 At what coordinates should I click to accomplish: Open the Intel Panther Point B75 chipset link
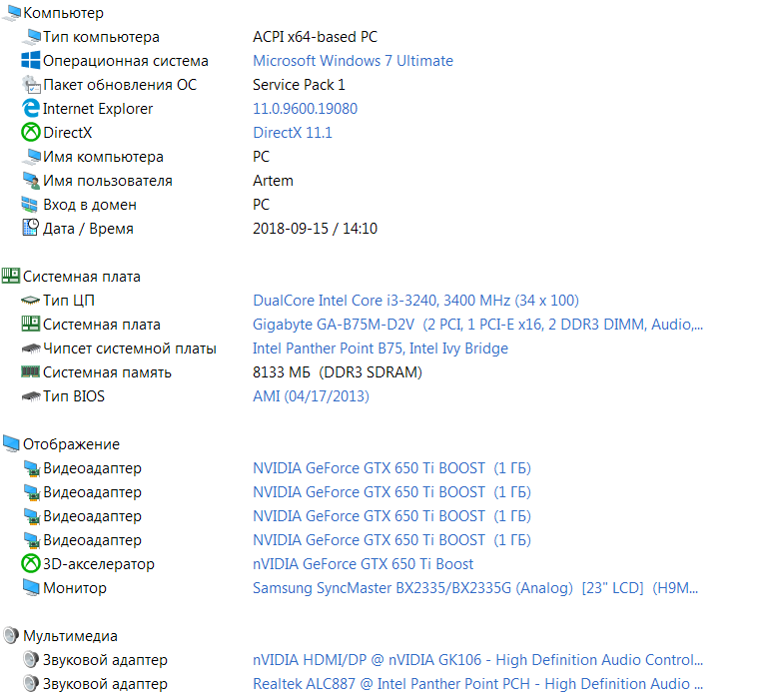point(381,349)
